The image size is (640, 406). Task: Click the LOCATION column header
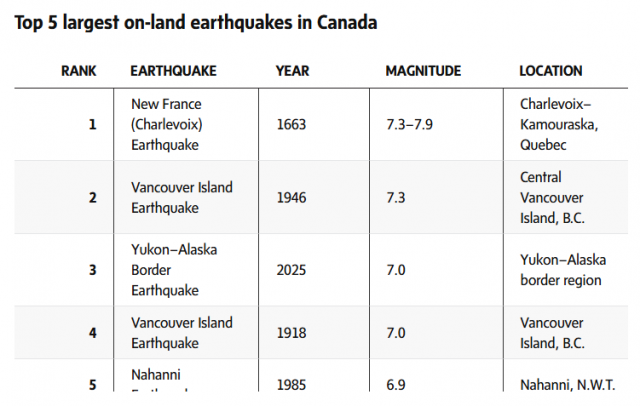551,71
